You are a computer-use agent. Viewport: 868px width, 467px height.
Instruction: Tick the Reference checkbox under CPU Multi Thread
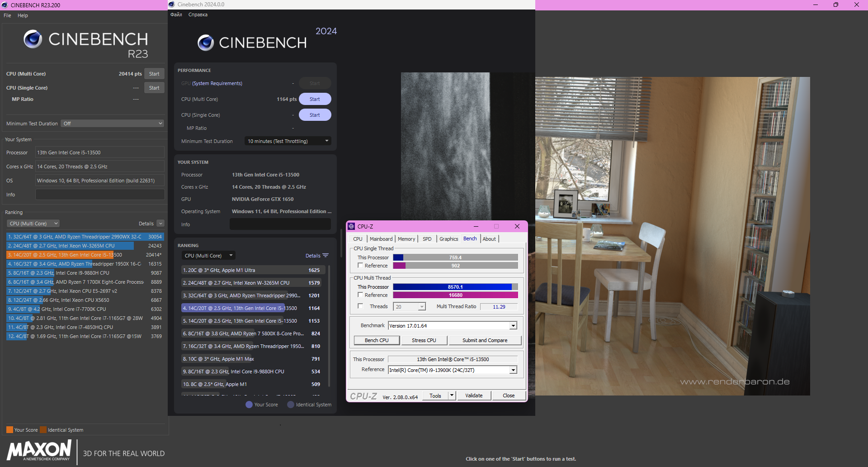(x=360, y=295)
